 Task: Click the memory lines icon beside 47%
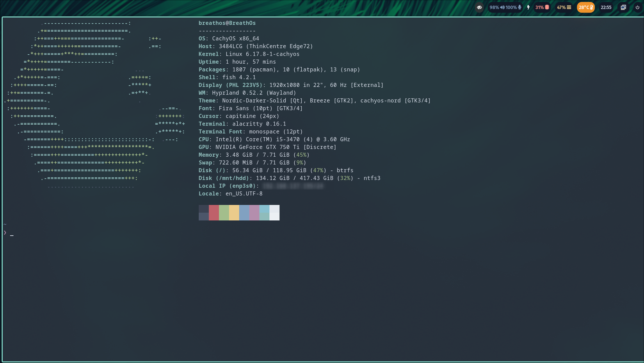coord(569,7)
